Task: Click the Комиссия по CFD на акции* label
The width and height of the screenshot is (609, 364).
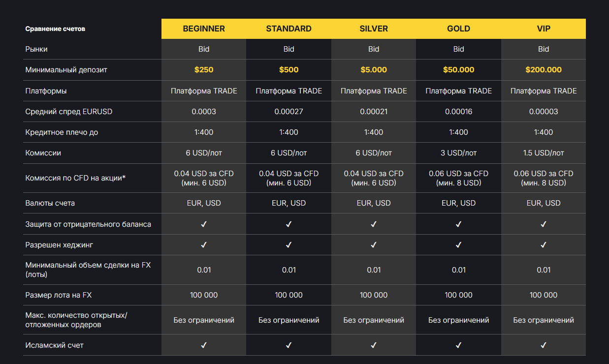Action: coord(75,178)
